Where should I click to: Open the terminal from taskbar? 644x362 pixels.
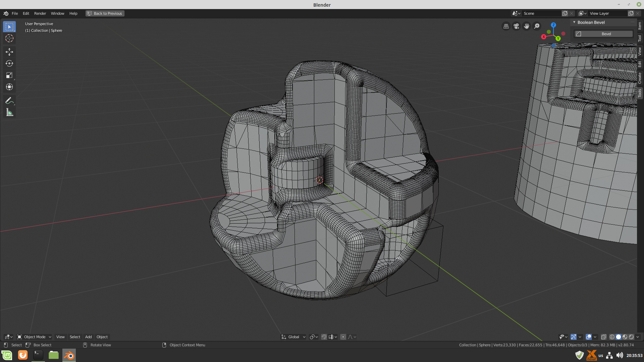pyautogui.click(x=38, y=355)
